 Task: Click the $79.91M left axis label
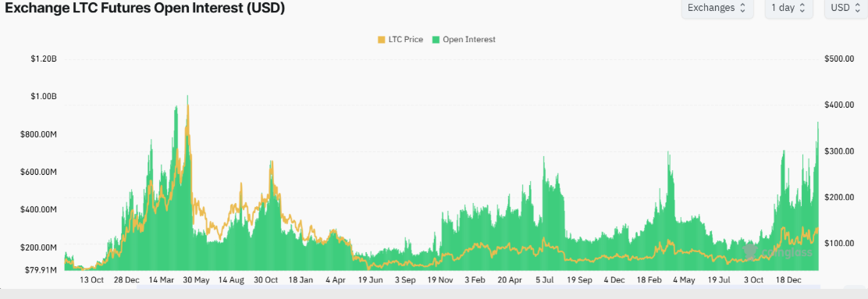41,270
